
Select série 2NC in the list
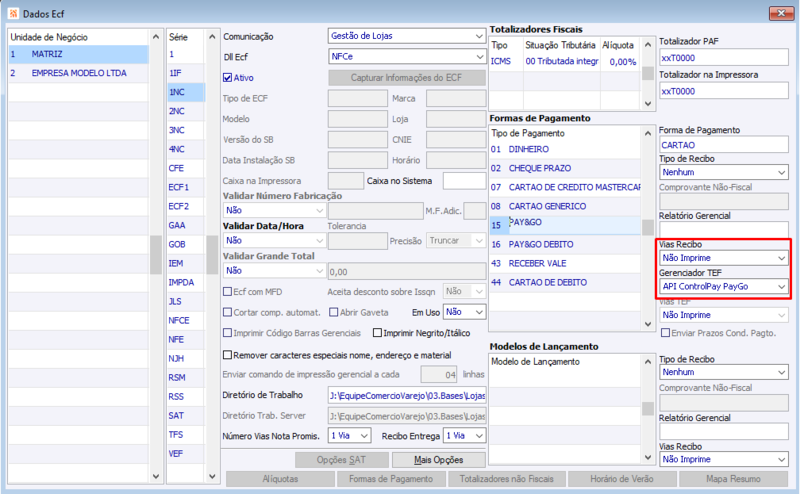tap(186, 111)
